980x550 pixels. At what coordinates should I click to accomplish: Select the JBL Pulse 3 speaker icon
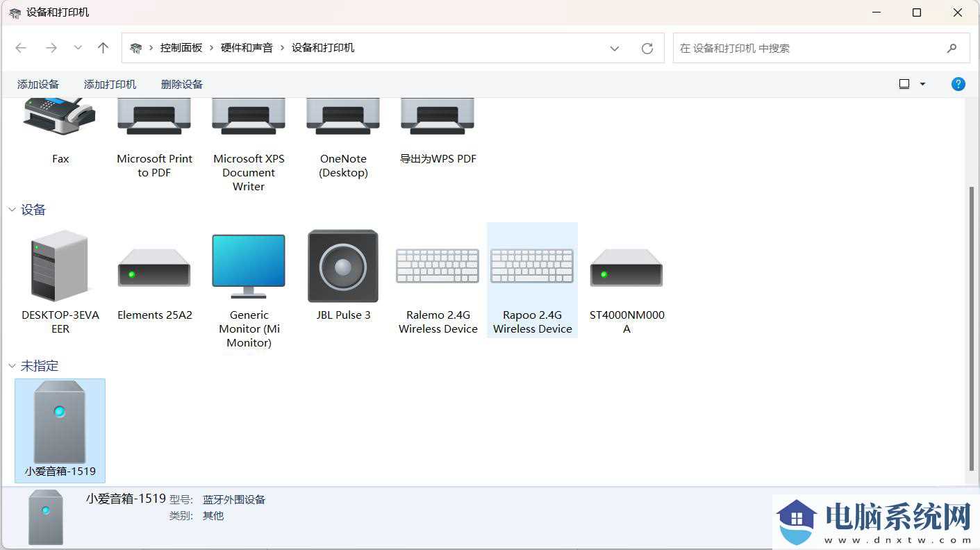[x=343, y=266]
